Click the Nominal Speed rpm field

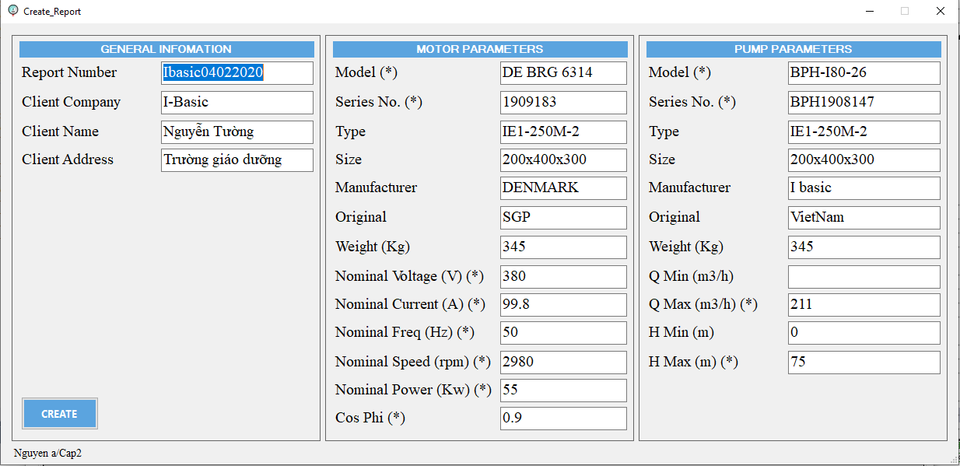(x=563, y=361)
